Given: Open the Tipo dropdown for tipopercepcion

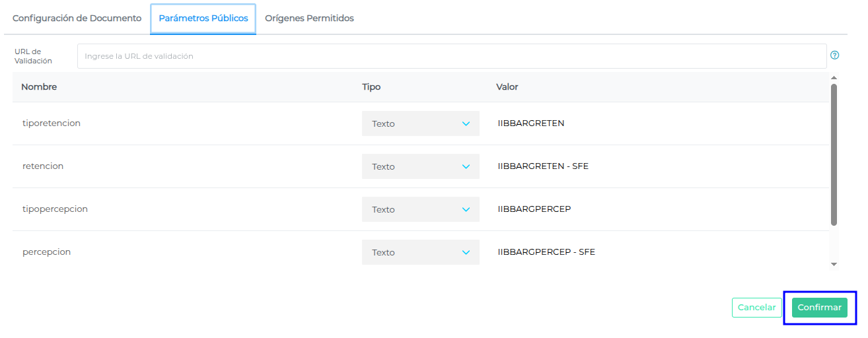Looking at the screenshot, I should click(x=420, y=209).
